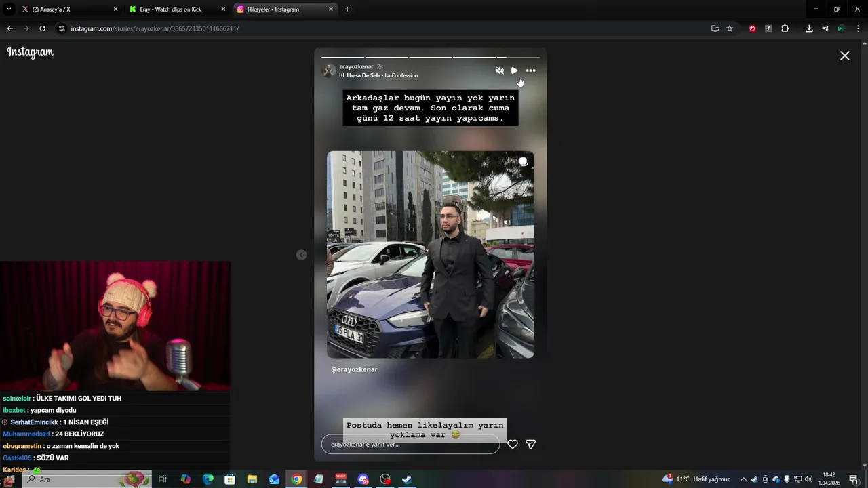Open the Windows Start menu

(9, 479)
